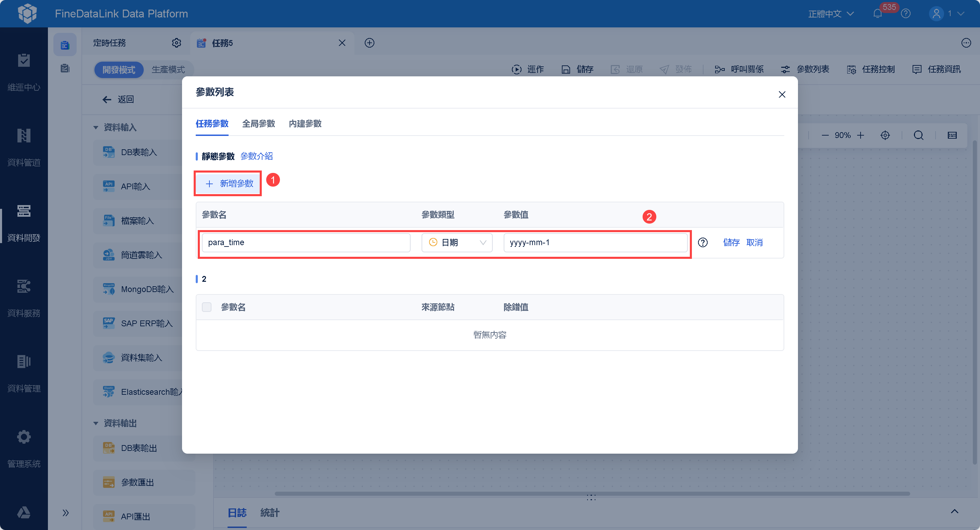Open the 正體中文 language dropdown
The image size is (980, 530).
(831, 14)
